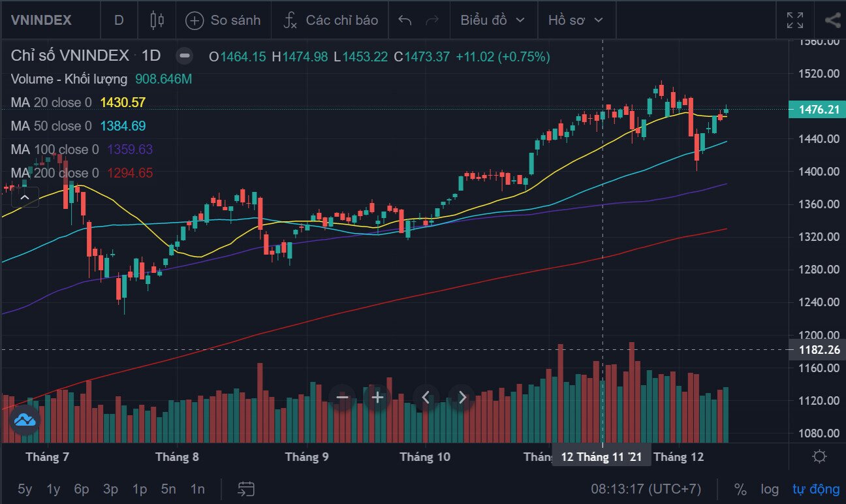846x504 pixels.
Task: Click the minus circle next to 1D
Action: coord(185,56)
